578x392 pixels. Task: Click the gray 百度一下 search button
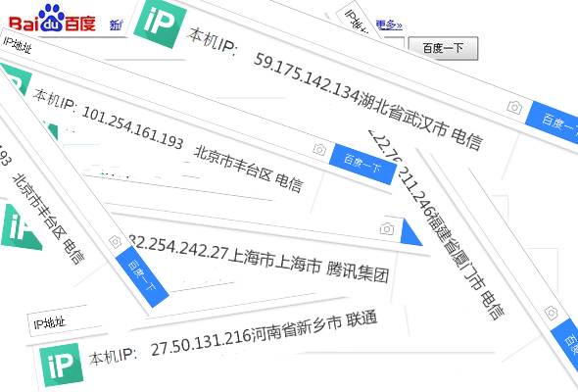coord(443,48)
